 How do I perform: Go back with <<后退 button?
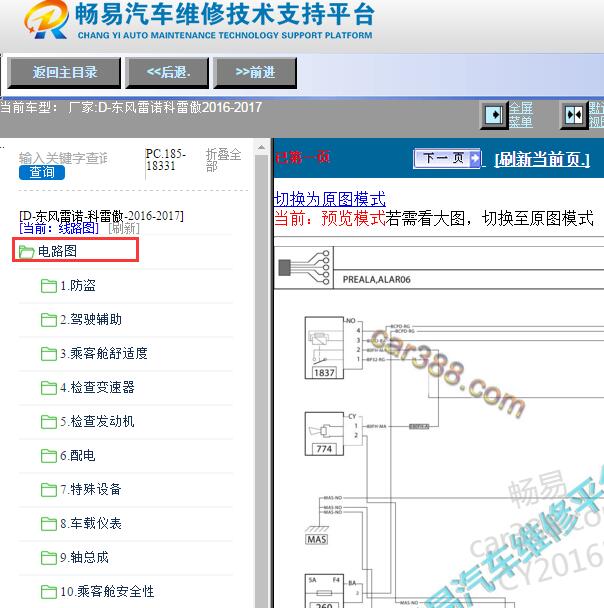point(167,73)
